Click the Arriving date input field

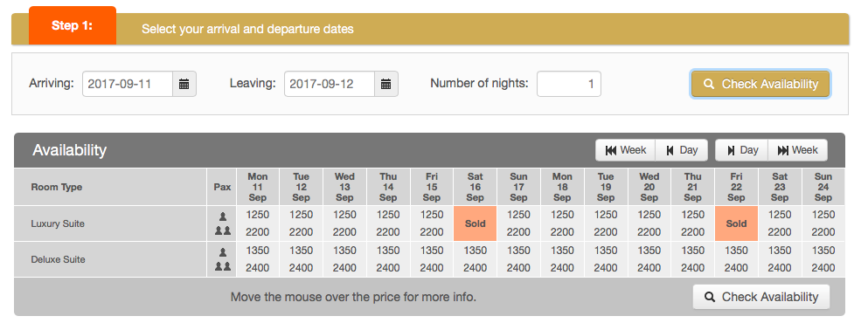point(128,84)
